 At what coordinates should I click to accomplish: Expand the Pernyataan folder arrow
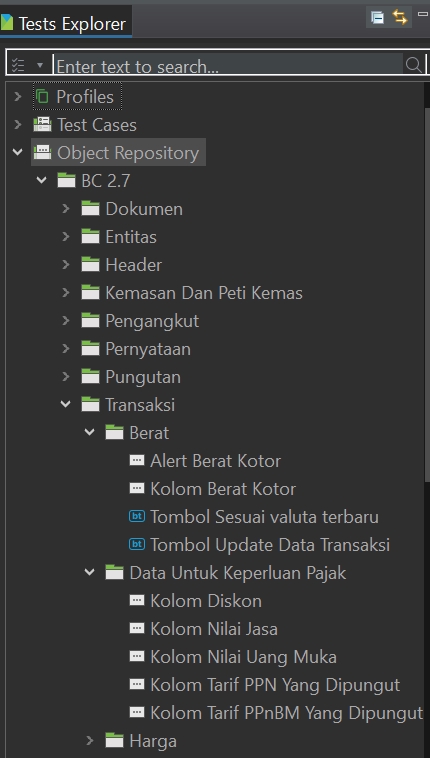point(66,349)
